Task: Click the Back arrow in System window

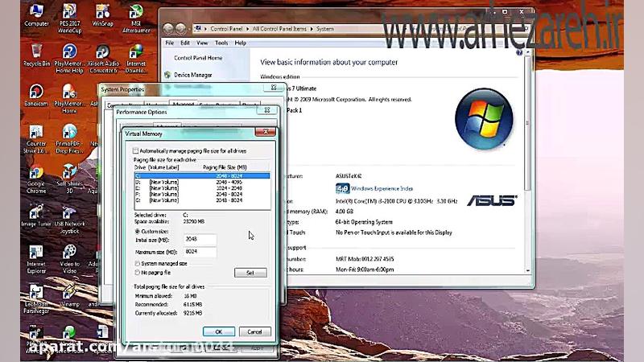Action: 167,28
